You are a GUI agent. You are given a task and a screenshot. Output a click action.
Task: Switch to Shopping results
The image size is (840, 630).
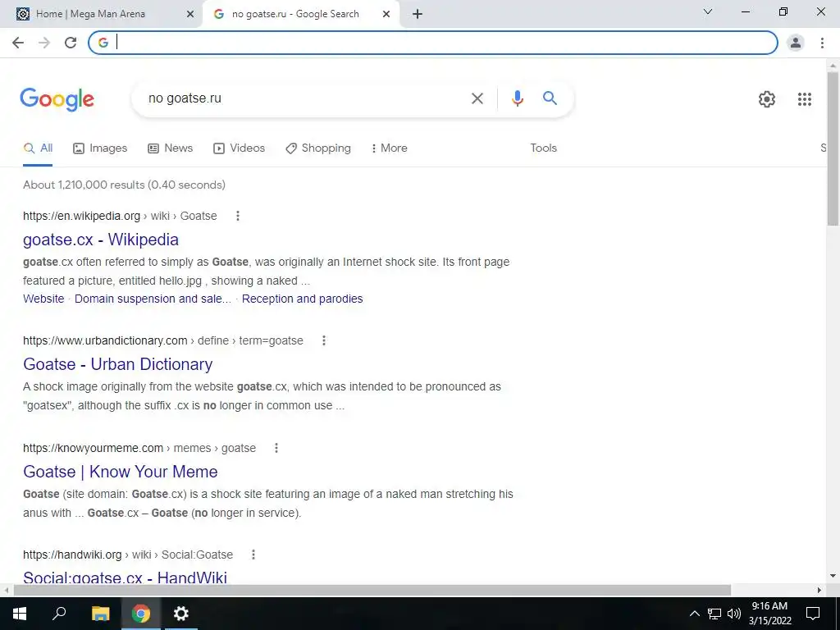coord(318,148)
